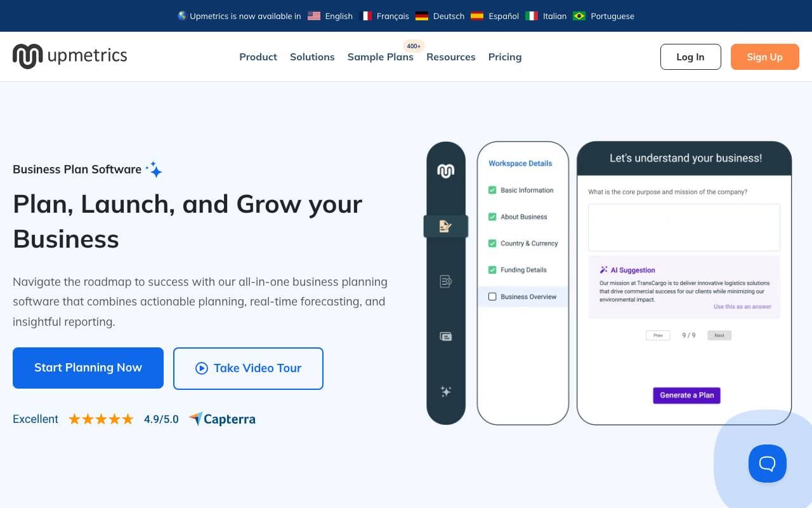Click the 9 / 9 page indicator
The image size is (812, 508).
[x=689, y=335]
